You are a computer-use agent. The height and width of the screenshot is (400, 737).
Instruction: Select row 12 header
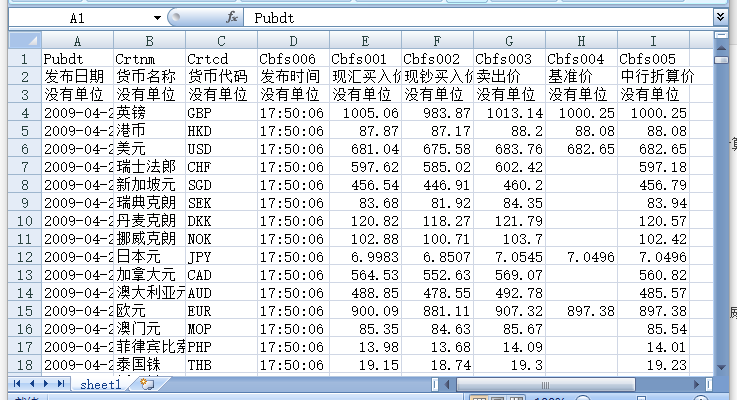[x=25, y=257]
